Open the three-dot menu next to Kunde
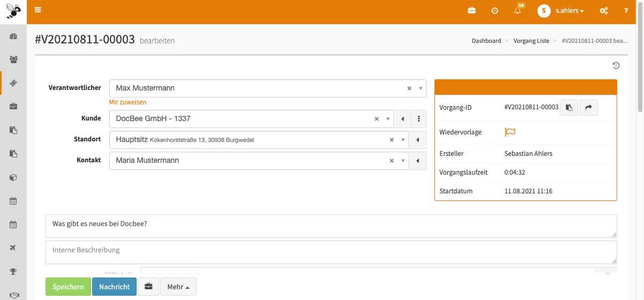The image size is (644, 300). tap(418, 119)
